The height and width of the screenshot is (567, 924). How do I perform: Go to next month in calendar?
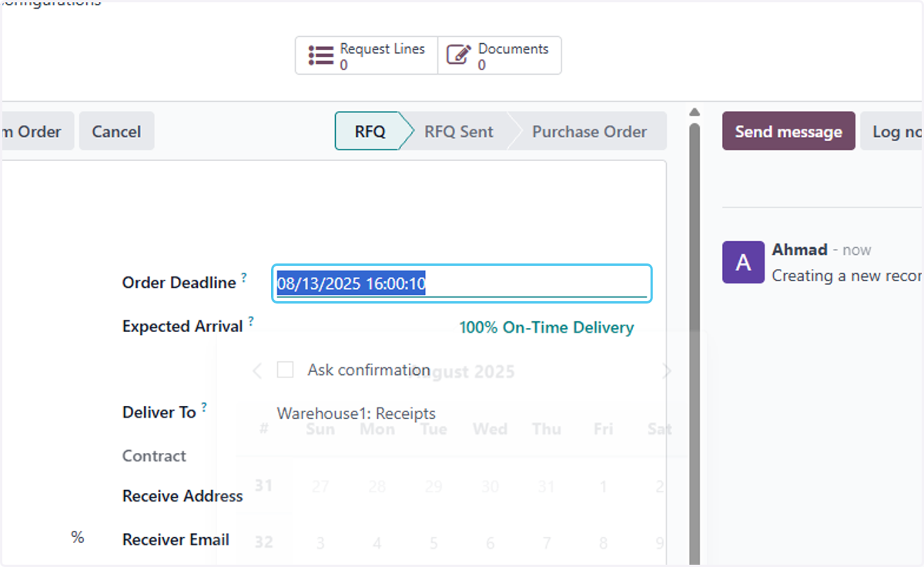pos(667,371)
